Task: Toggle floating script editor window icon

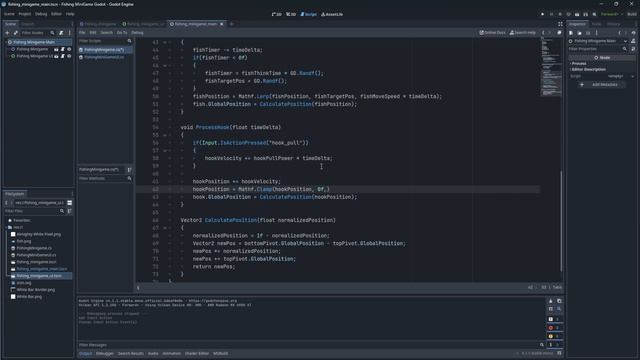Action: point(559,33)
